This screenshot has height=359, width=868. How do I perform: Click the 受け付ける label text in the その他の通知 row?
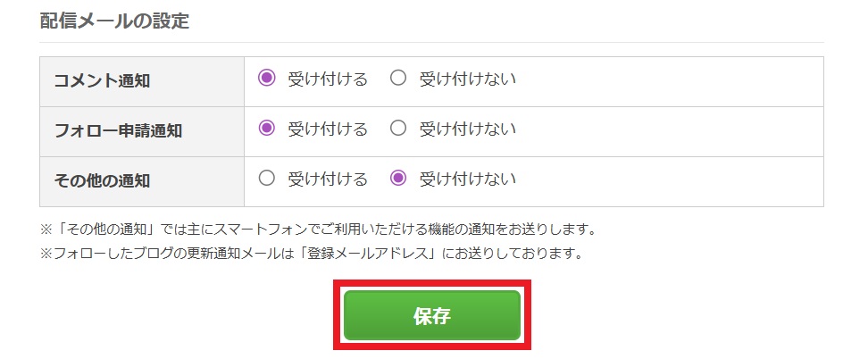click(x=328, y=179)
